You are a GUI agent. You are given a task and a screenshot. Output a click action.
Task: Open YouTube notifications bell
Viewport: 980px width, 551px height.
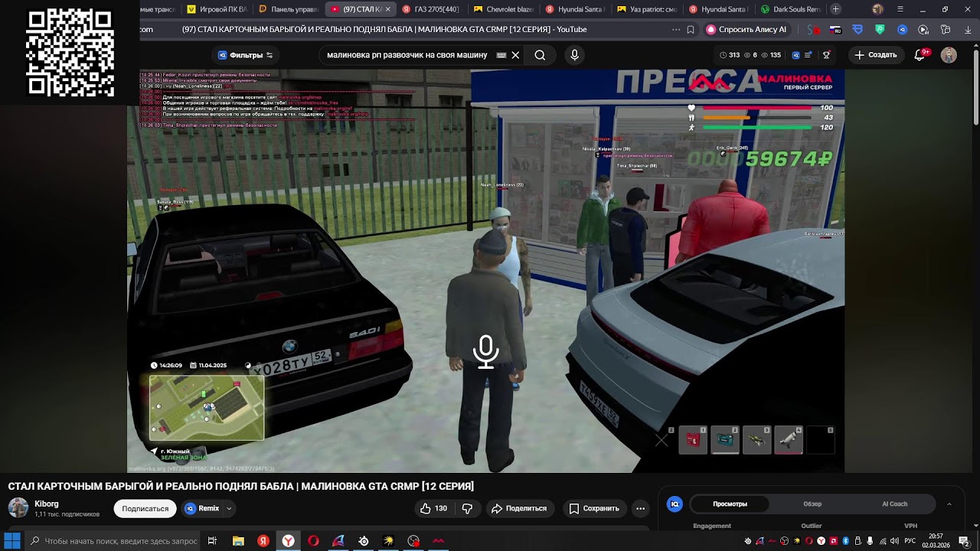tap(921, 55)
